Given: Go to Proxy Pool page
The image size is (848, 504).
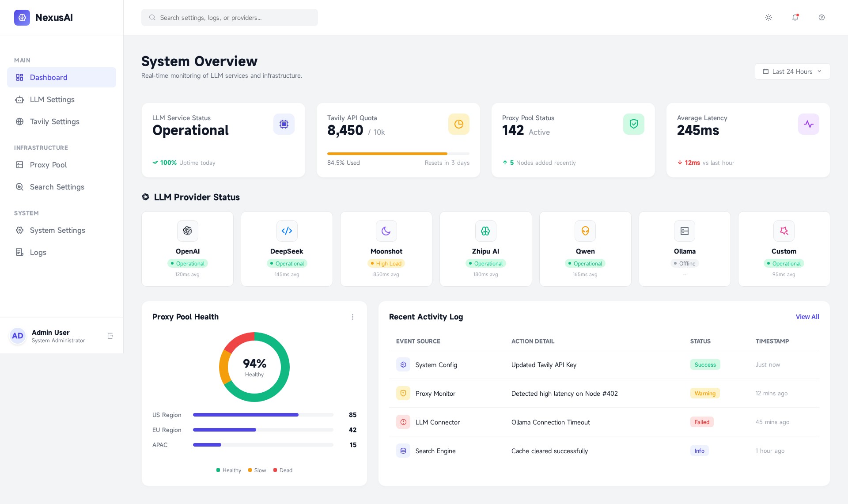Looking at the screenshot, I should coord(48,165).
